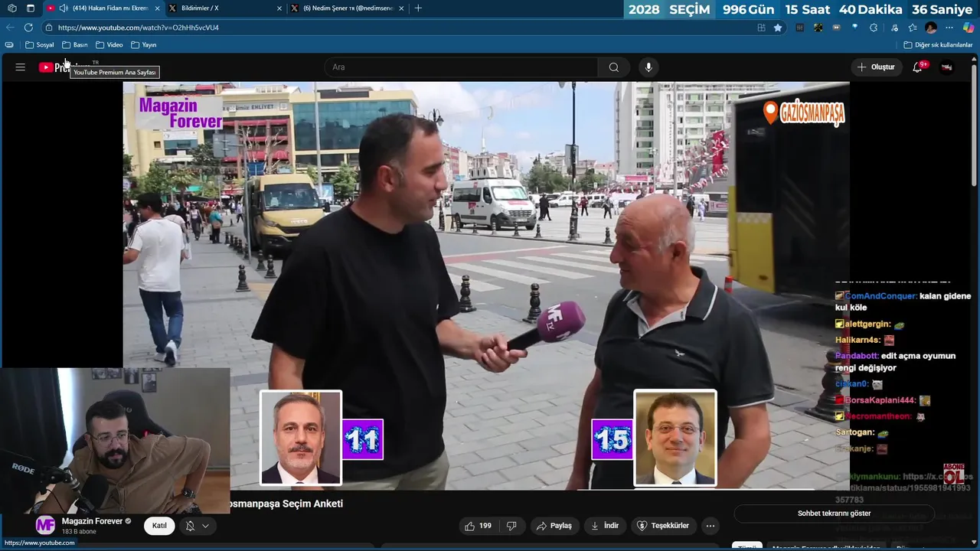Open the fast-forward extension icon

(837, 28)
